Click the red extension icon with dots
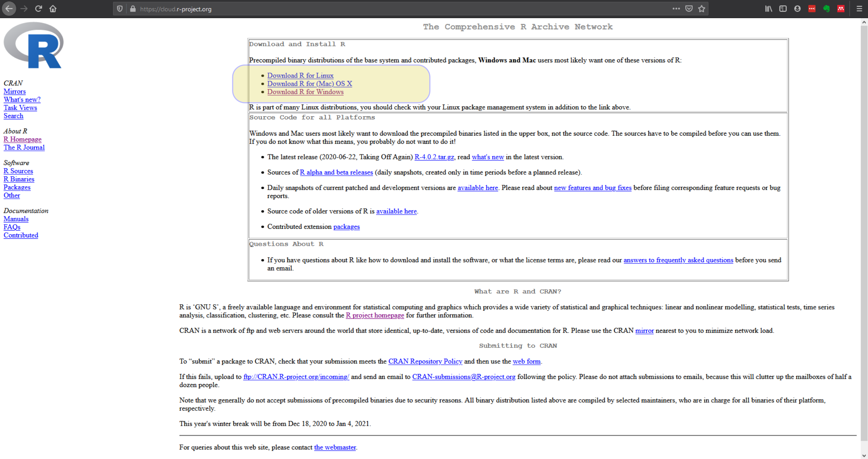The height and width of the screenshot is (459, 868). [812, 8]
